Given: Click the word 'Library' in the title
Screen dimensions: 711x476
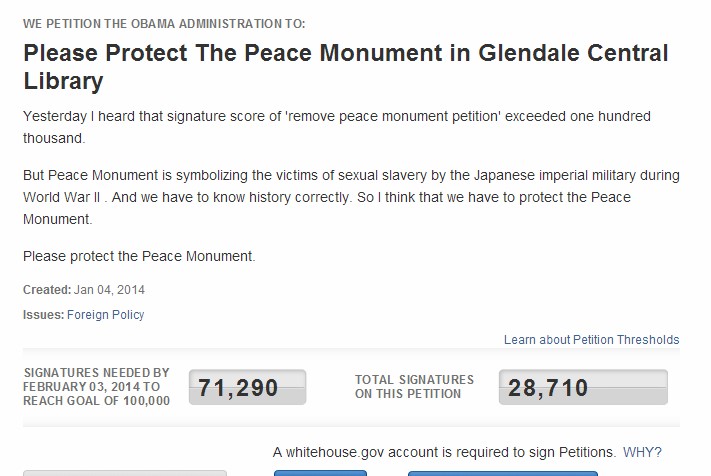Looking at the screenshot, I should pos(63,81).
